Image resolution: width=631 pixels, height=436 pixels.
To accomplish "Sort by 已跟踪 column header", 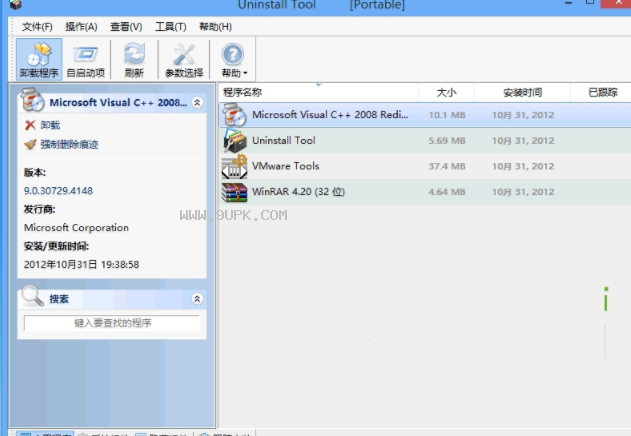I will [x=602, y=93].
